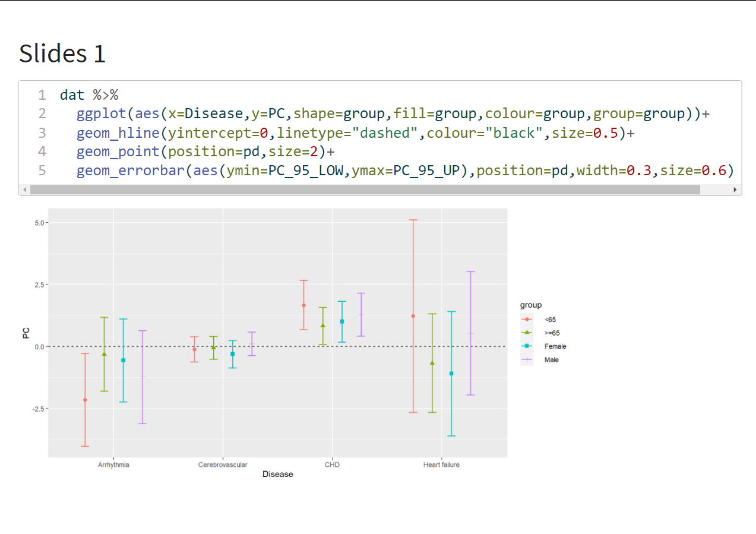756x534 pixels.
Task: Click the horizontal scrollbar thumb under the code
Action: (x=365, y=189)
